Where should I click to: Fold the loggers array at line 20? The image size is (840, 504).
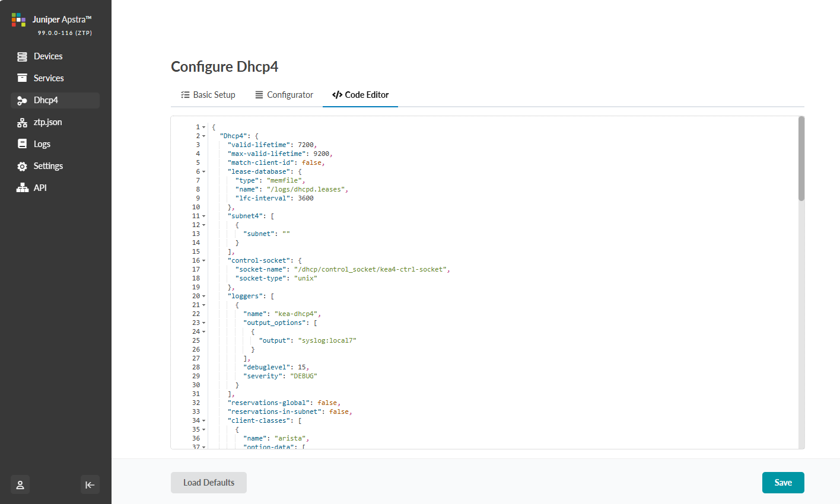pos(204,296)
